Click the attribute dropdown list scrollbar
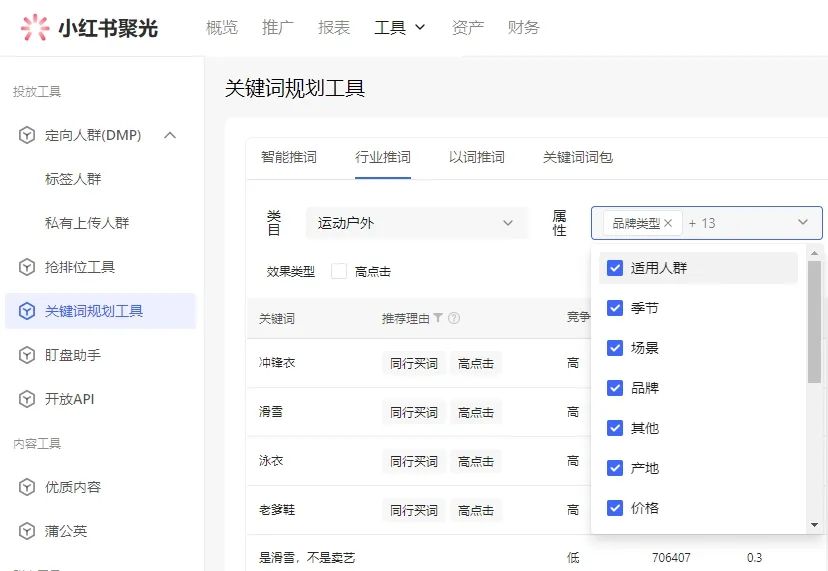828x571 pixels. click(814, 320)
